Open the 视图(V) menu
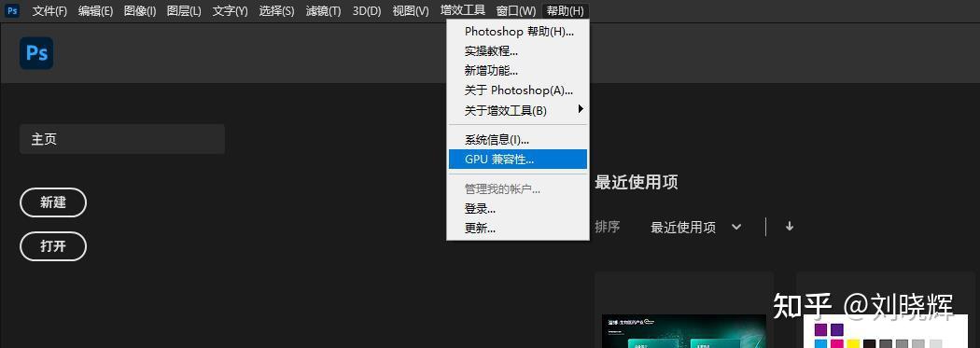 (x=411, y=11)
